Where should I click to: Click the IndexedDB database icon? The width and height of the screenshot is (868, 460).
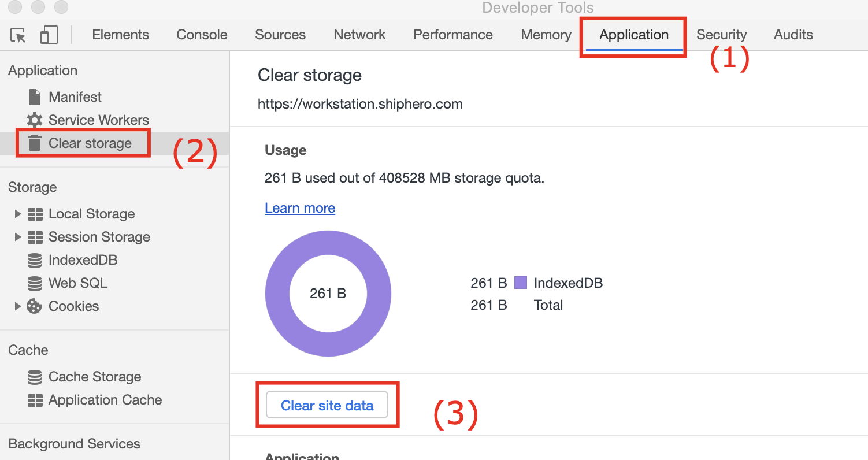pos(35,261)
